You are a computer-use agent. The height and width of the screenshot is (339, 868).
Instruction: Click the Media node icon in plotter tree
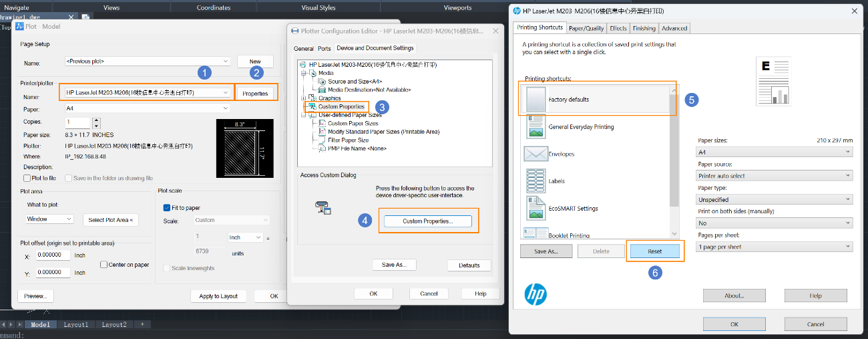click(314, 73)
